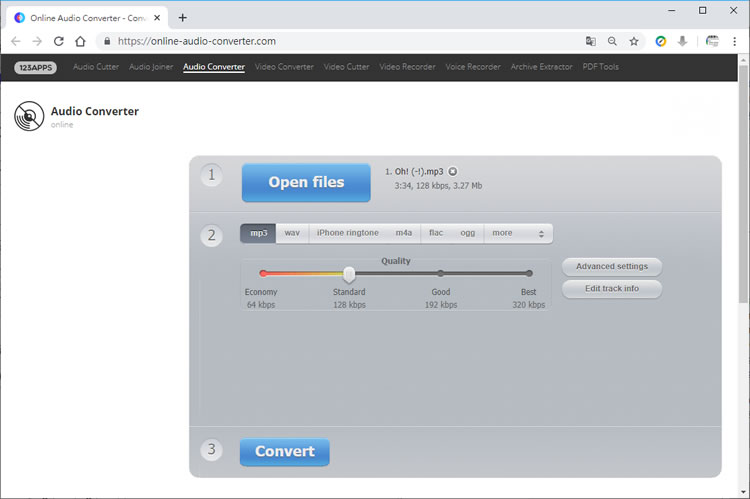The image size is (750, 499).
Task: Open the Audio Joiner tool
Action: pyautogui.click(x=151, y=67)
